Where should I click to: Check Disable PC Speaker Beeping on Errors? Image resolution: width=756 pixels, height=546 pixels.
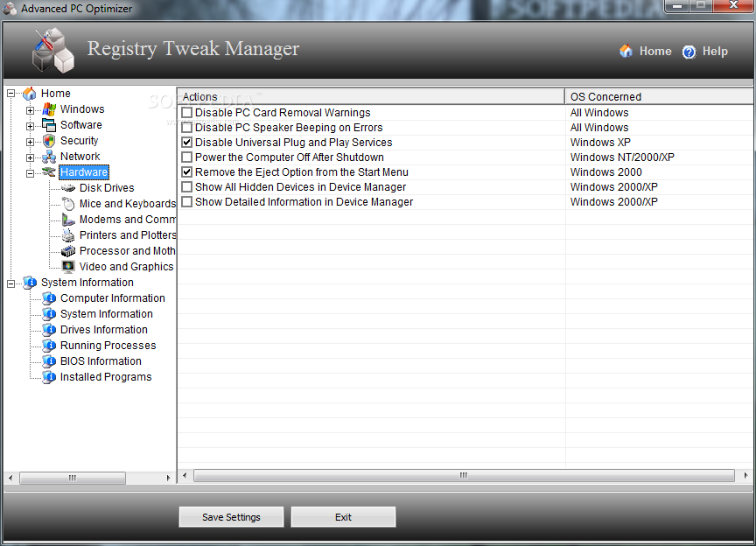tap(187, 128)
